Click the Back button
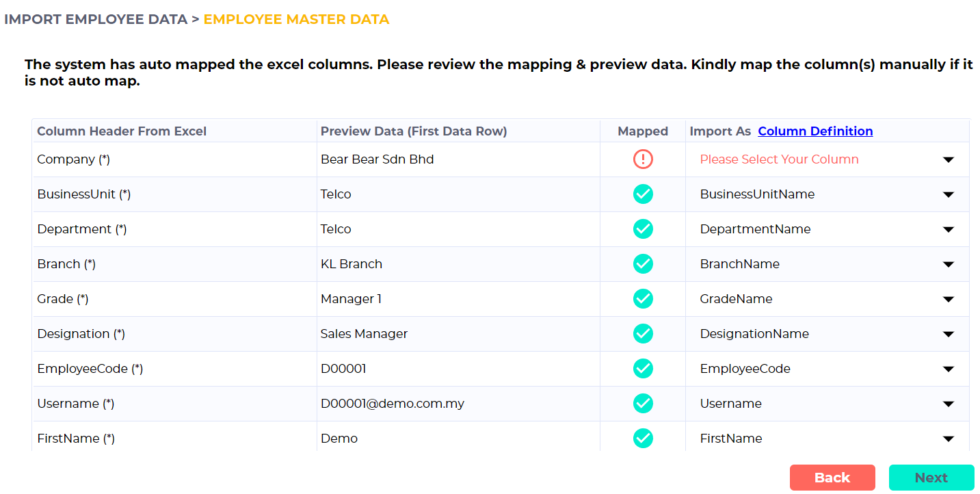Viewport: 980px width, 494px height. pos(832,478)
